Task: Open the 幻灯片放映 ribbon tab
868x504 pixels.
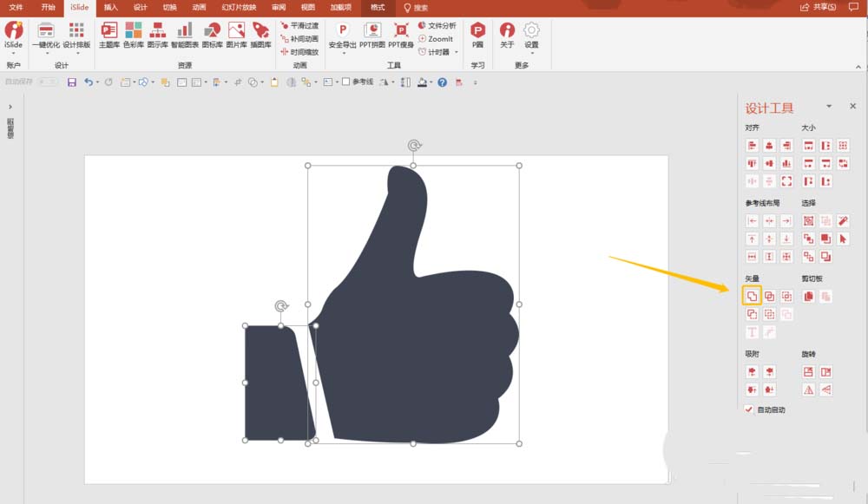Action: [240, 7]
